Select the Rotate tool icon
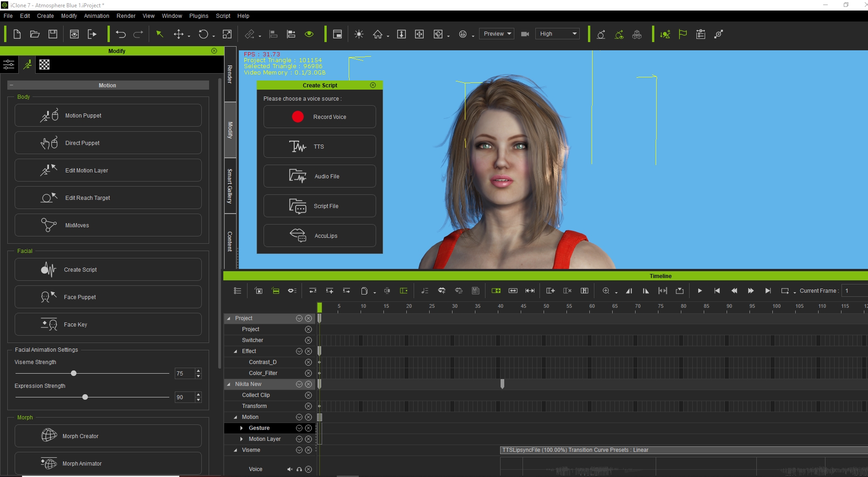 click(x=203, y=34)
